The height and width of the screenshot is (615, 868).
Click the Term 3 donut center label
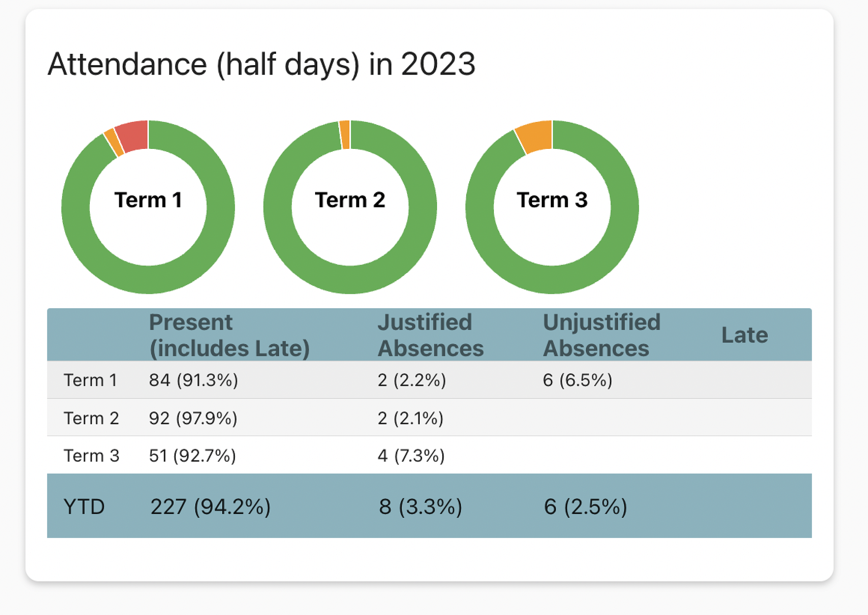point(552,200)
